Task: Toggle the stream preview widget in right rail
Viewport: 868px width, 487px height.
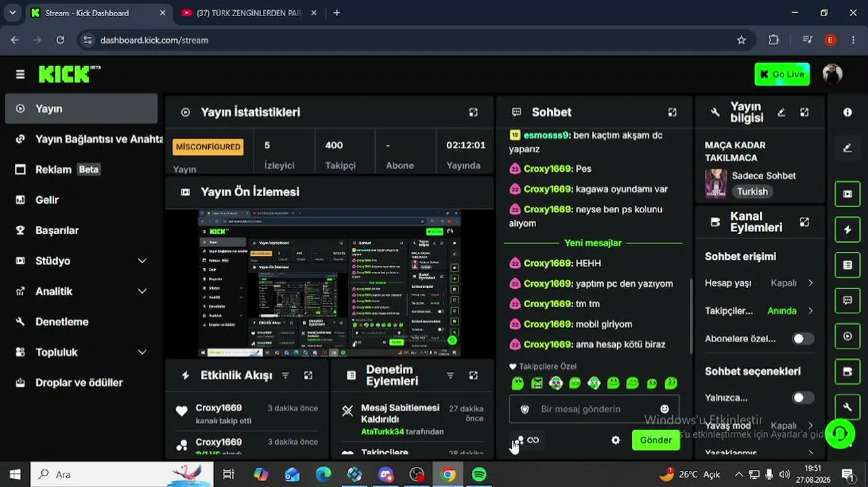Action: pyautogui.click(x=848, y=194)
